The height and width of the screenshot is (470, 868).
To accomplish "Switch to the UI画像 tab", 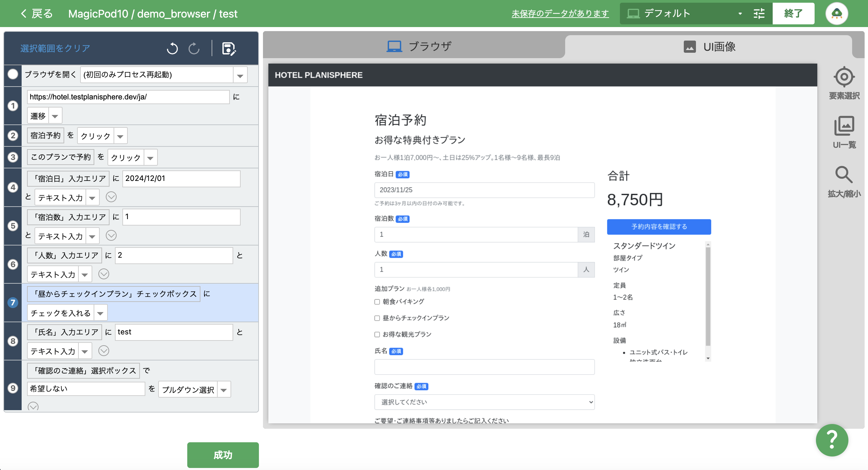I will point(709,47).
